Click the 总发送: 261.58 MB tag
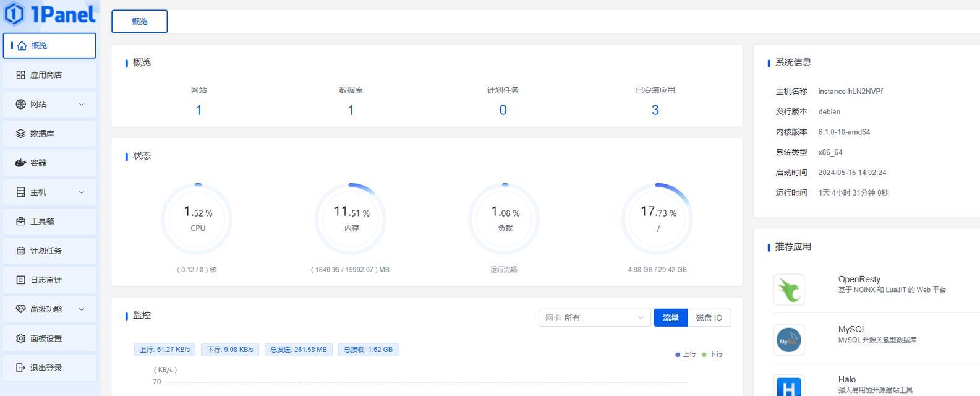Screen dimensions: 980x396 [x=299, y=350]
